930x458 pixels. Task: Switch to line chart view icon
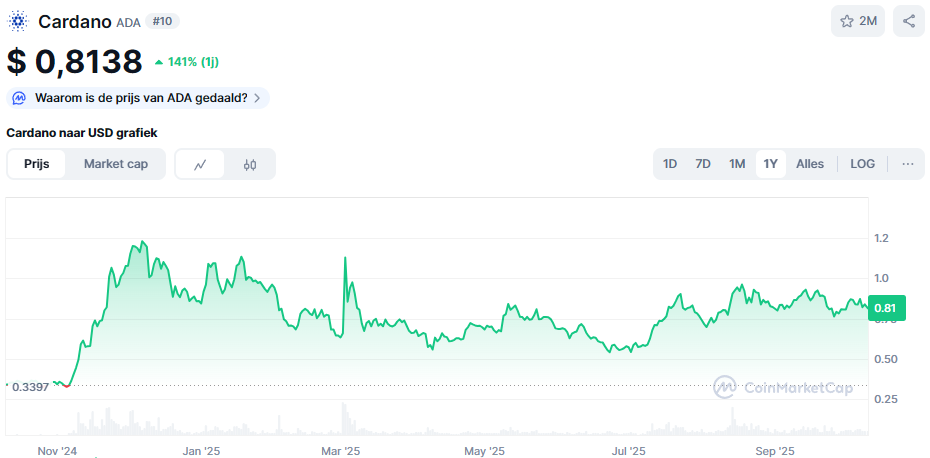200,164
